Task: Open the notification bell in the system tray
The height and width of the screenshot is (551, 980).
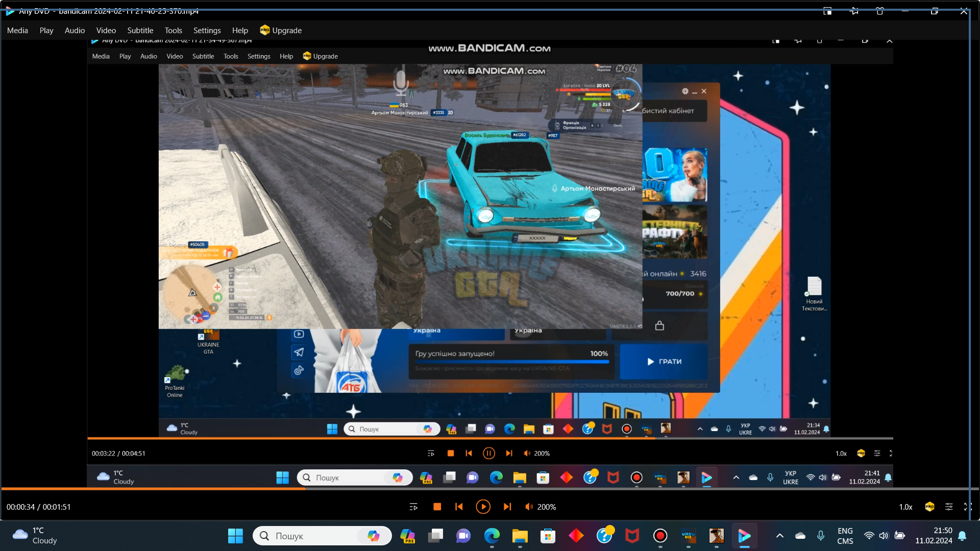Action: coord(962,536)
